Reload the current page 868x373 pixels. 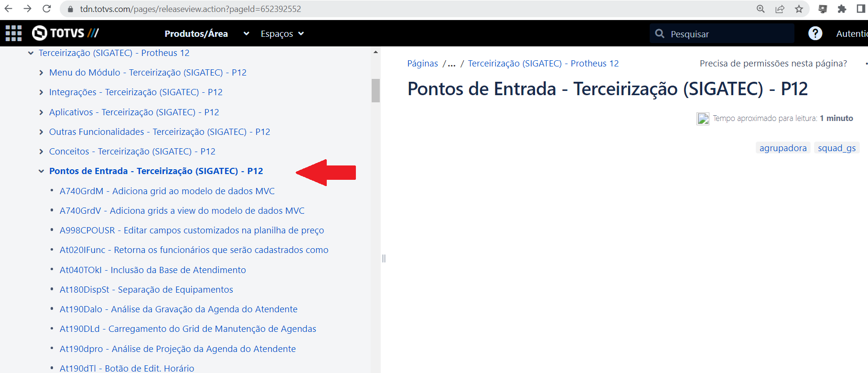click(x=47, y=9)
